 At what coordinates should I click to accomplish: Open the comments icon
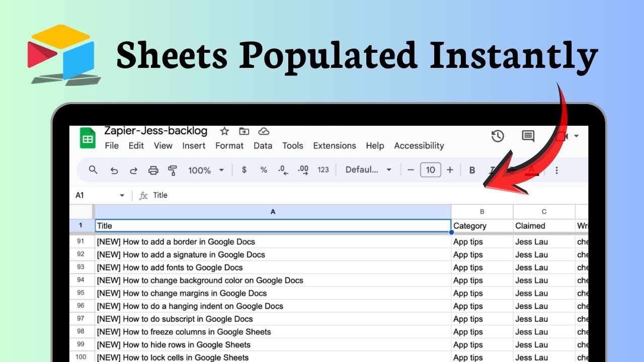click(528, 136)
